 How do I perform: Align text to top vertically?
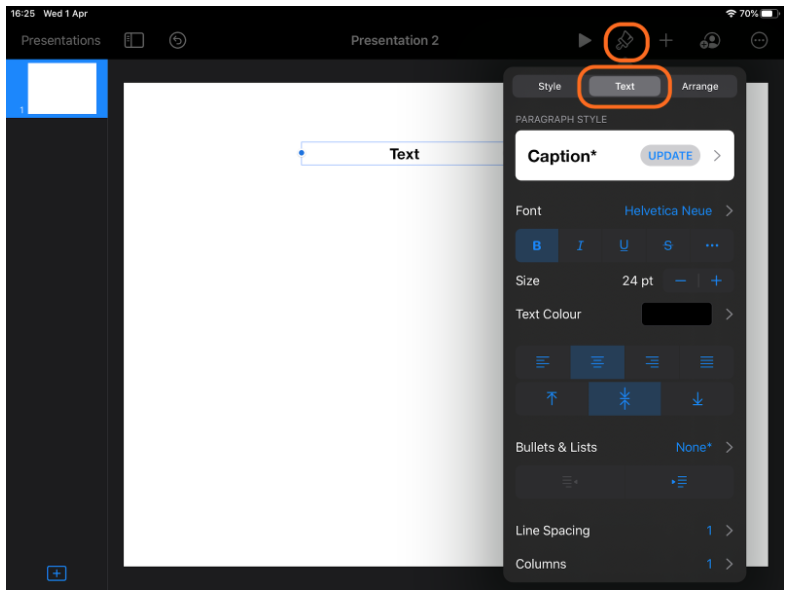(552, 399)
